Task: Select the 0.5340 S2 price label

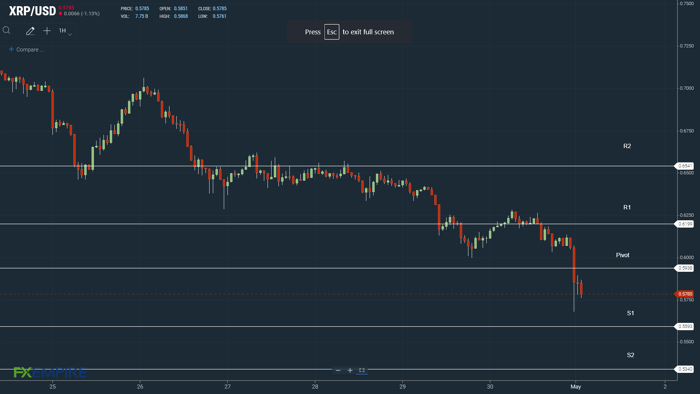Action: coord(684,369)
